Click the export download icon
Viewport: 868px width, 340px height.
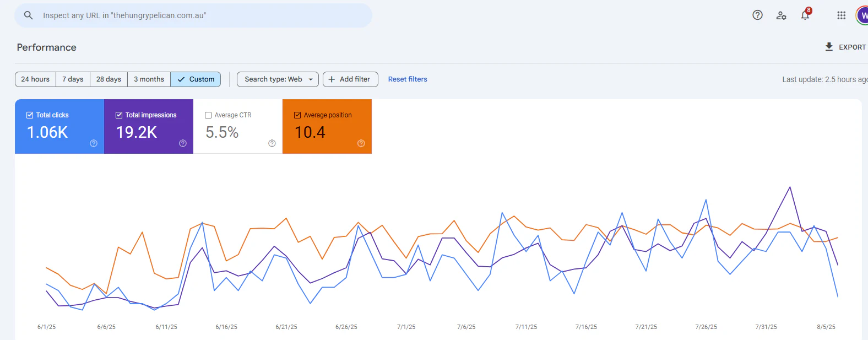(829, 47)
